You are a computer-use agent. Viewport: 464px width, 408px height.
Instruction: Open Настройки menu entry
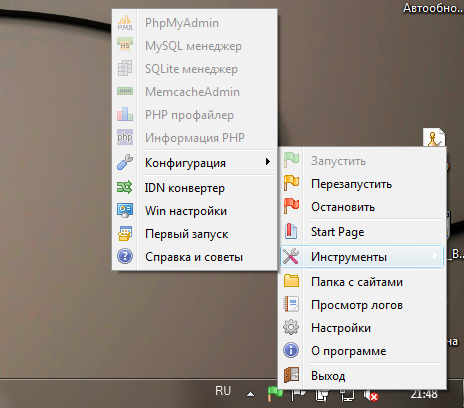pos(362,328)
